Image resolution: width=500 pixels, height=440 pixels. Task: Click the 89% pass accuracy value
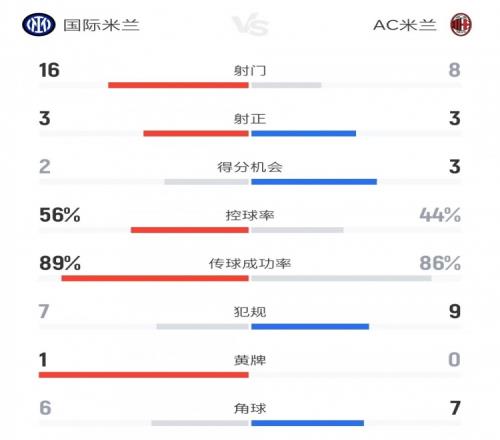pos(60,263)
